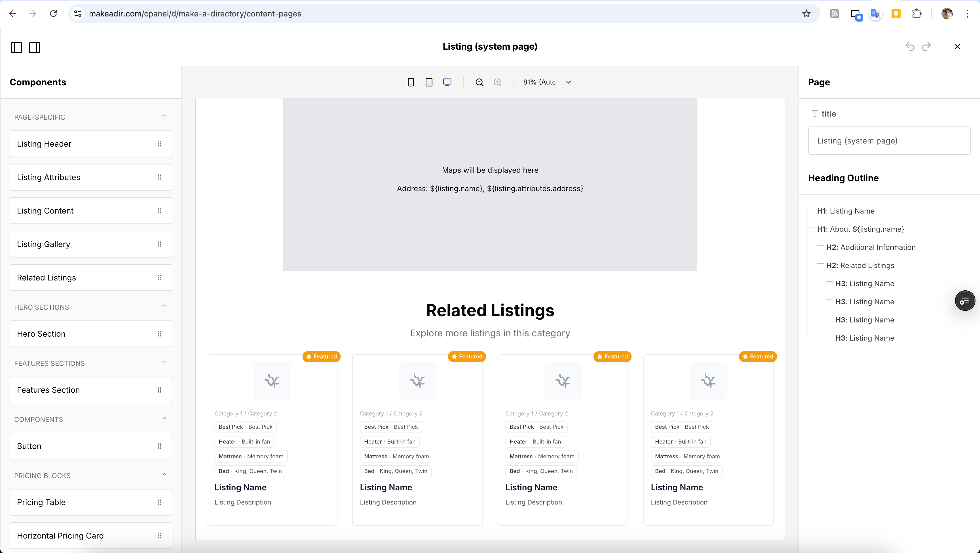Click the redo arrow icon
Screen dimensions: 980x553
click(x=926, y=47)
